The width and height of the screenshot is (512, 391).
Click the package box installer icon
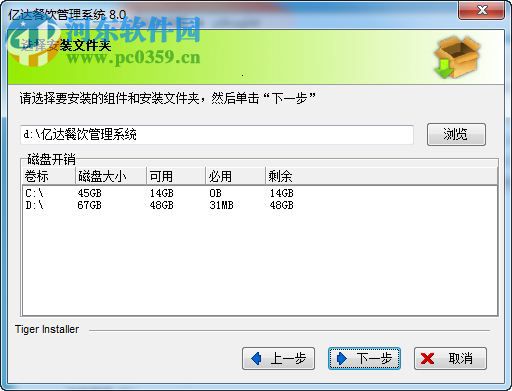point(456,57)
